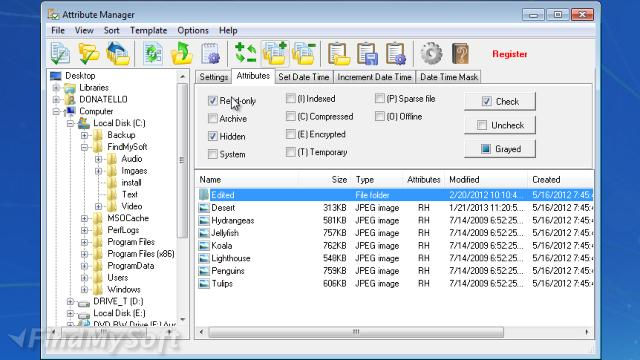640x360 pixels.
Task: Click the clipboard with floppy disk icon
Action: coord(367,53)
